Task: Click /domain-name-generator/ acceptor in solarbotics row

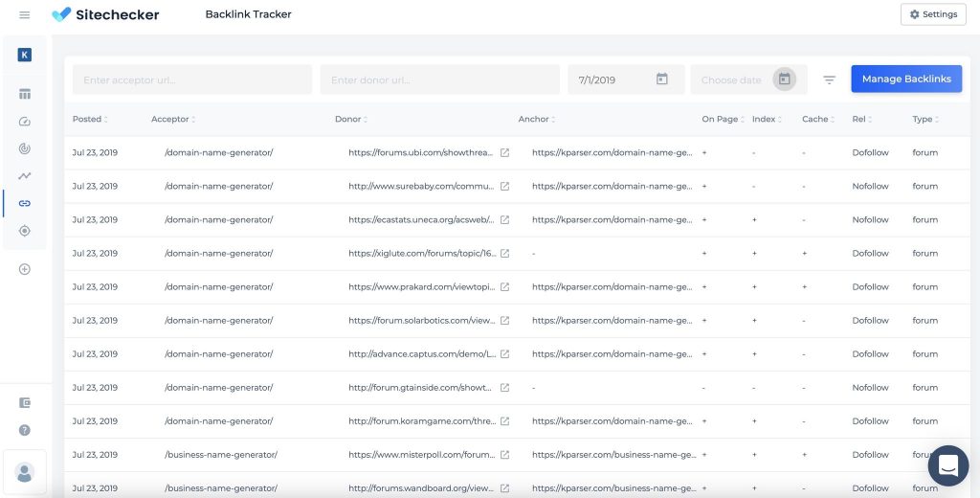Action: tap(219, 320)
